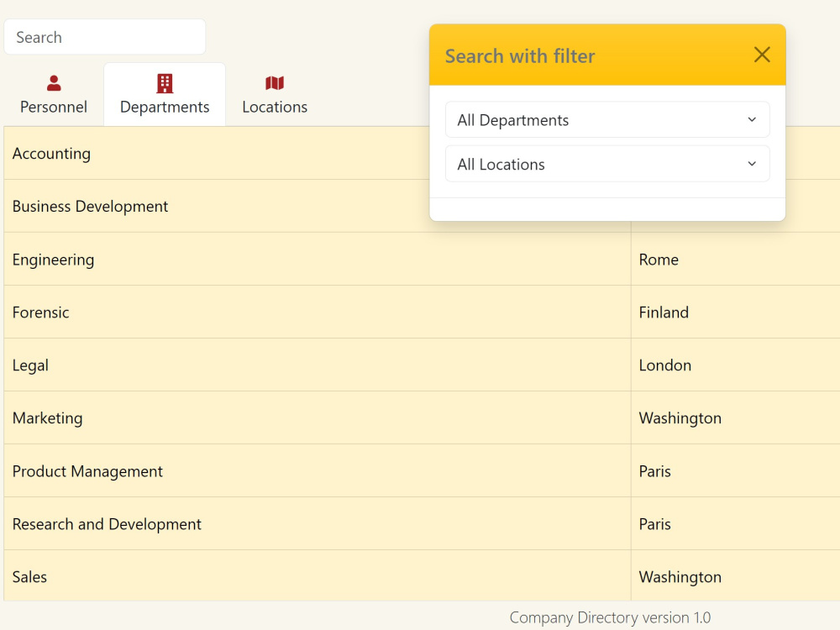Image resolution: width=840 pixels, height=630 pixels.
Task: Open the All Locations dropdown
Action: pos(607,164)
